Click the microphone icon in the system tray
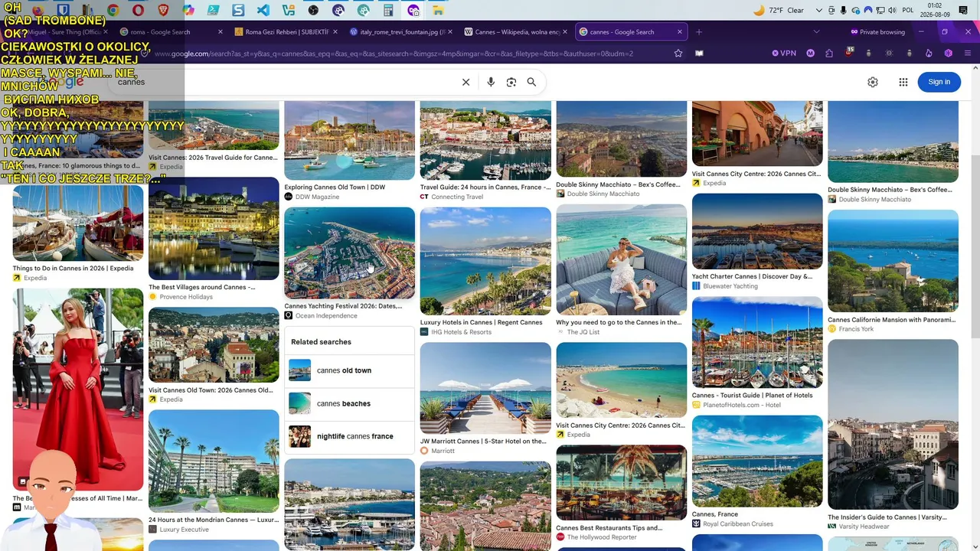Image resolution: width=980 pixels, height=551 pixels. tap(844, 11)
